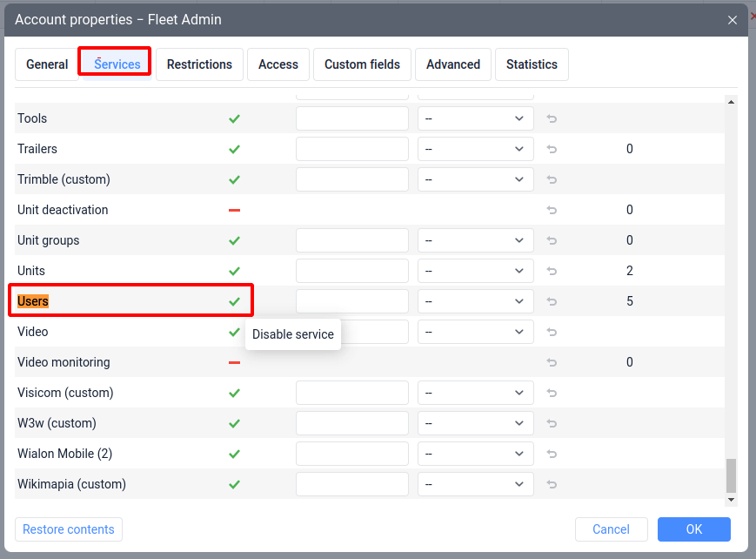Image resolution: width=756 pixels, height=559 pixels.
Task: Enable the Video monitoring service
Action: click(234, 362)
